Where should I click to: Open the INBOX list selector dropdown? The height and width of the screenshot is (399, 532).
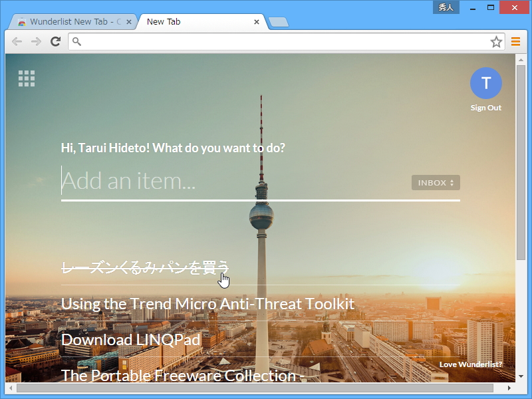[x=436, y=182]
